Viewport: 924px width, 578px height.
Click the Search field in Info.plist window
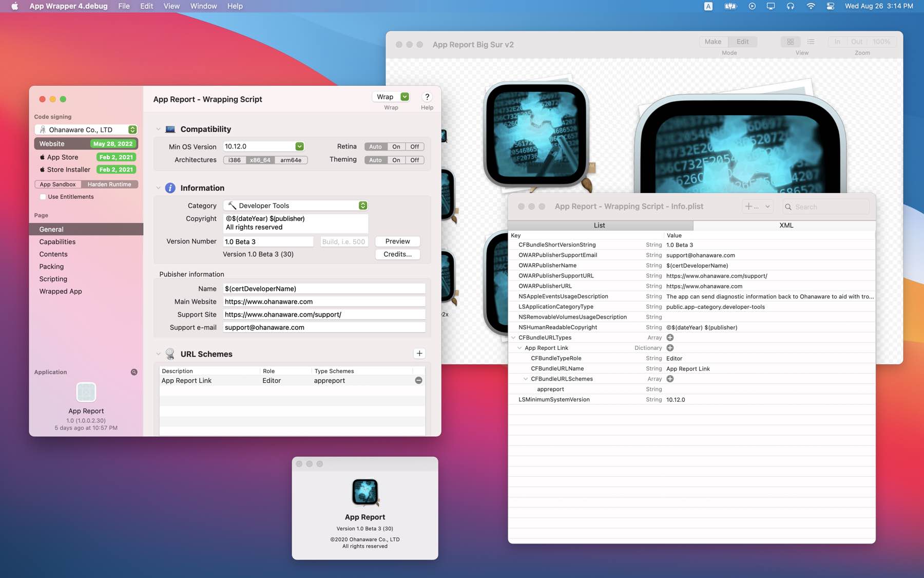[x=826, y=207]
